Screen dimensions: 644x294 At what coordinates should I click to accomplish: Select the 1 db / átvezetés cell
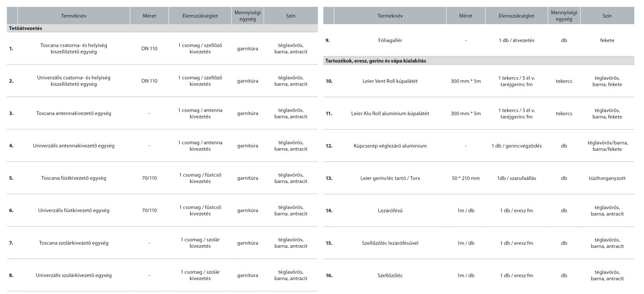point(517,40)
